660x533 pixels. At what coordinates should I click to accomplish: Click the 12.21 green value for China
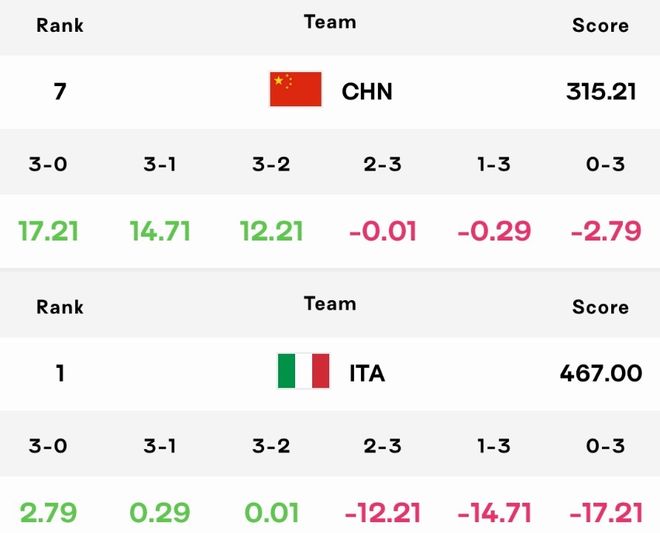tap(271, 231)
